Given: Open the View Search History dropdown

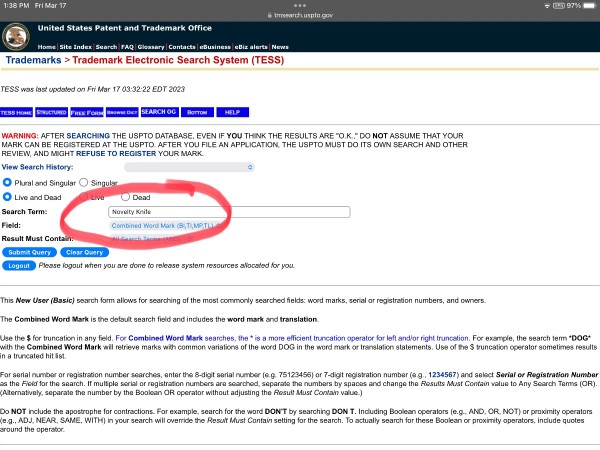Looking at the screenshot, I should pyautogui.click(x=189, y=167).
